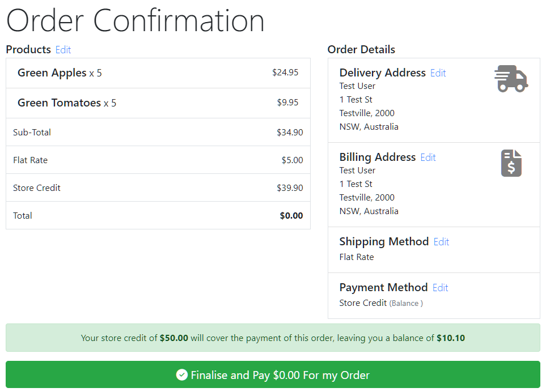Screen dimensions: 546x392
Task: Click the store credit balance notice
Action: tap(273, 338)
